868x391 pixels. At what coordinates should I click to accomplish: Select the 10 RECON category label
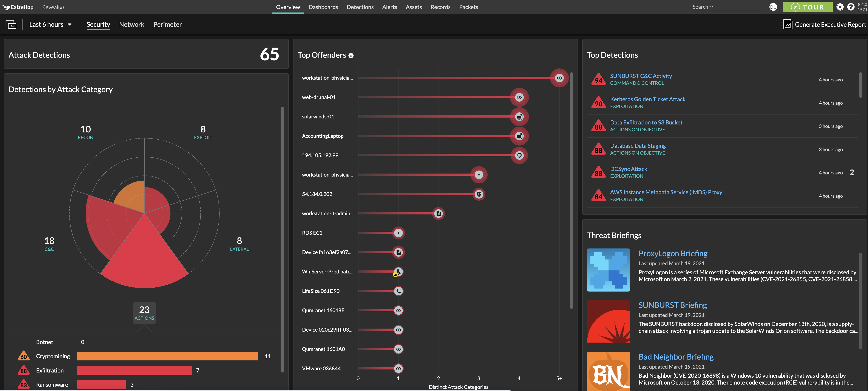point(86,132)
